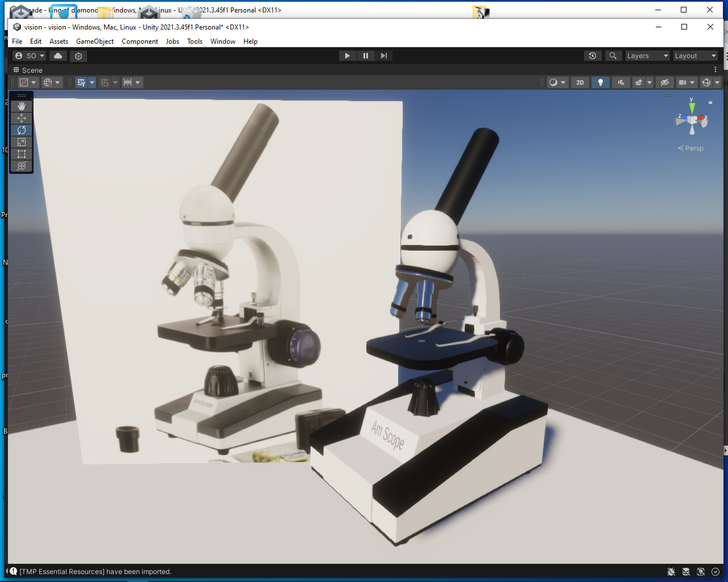
Task: Select the Rect transform tool
Action: [x=22, y=154]
